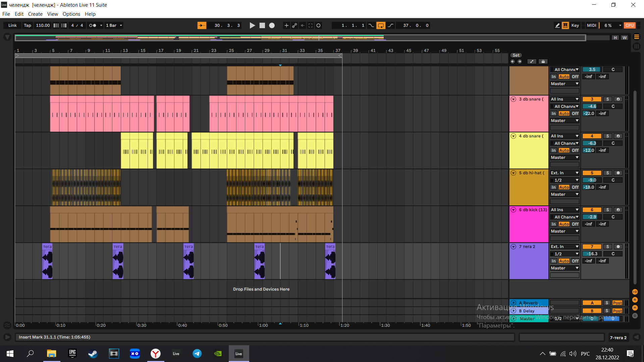Open the File menu
The image size is (644, 362).
pyautogui.click(x=6, y=14)
